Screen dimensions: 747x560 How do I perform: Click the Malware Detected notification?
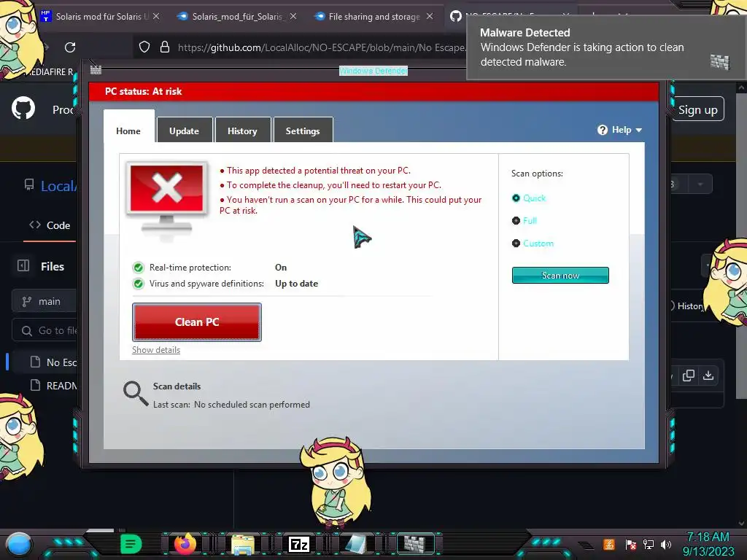click(x=605, y=47)
